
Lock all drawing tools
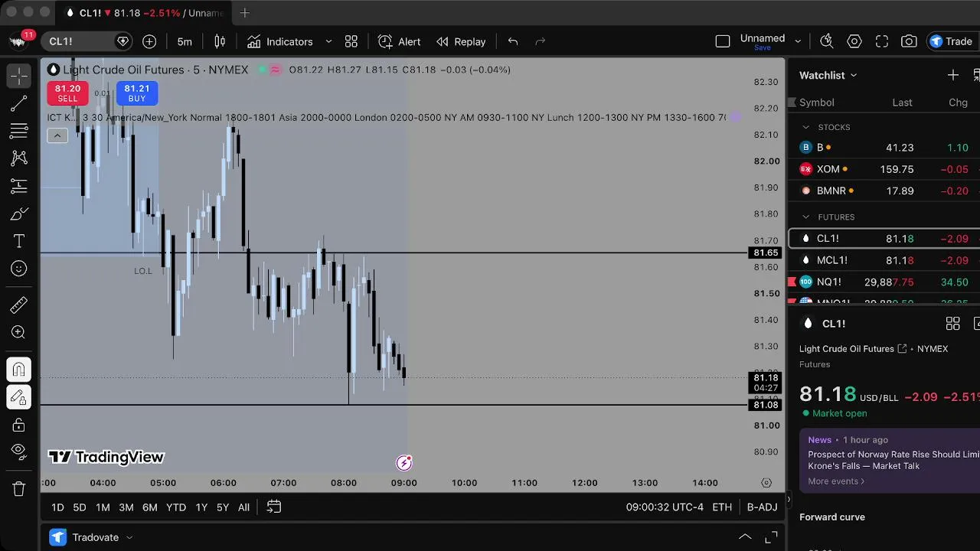point(19,425)
